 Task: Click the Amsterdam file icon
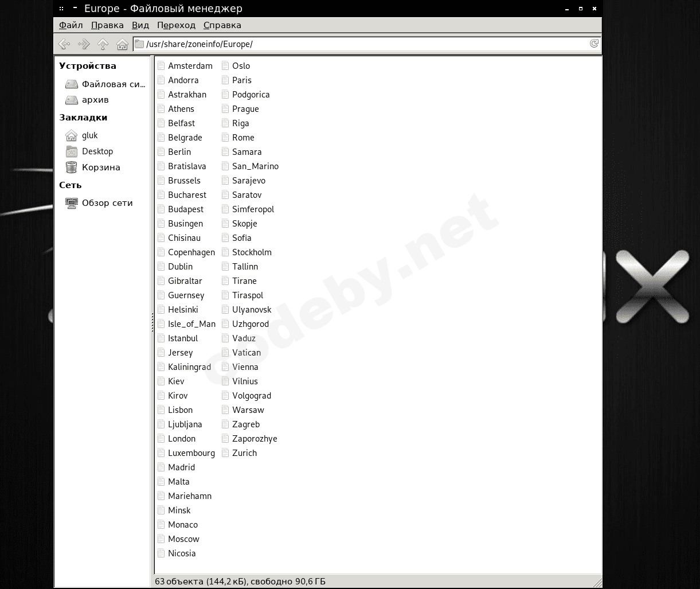click(x=161, y=66)
